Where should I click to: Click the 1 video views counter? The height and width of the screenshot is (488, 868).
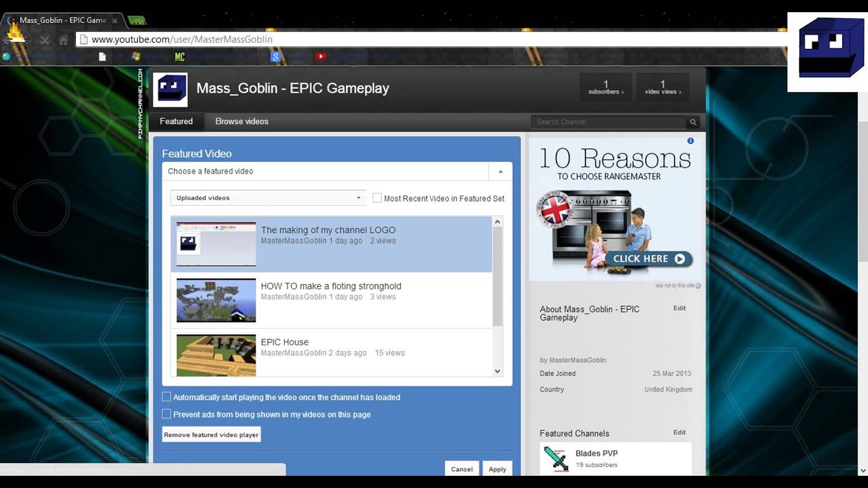click(663, 88)
